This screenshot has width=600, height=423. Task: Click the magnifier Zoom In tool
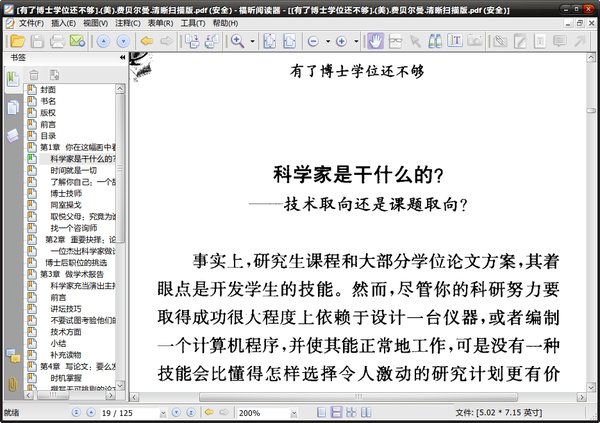pos(237,41)
